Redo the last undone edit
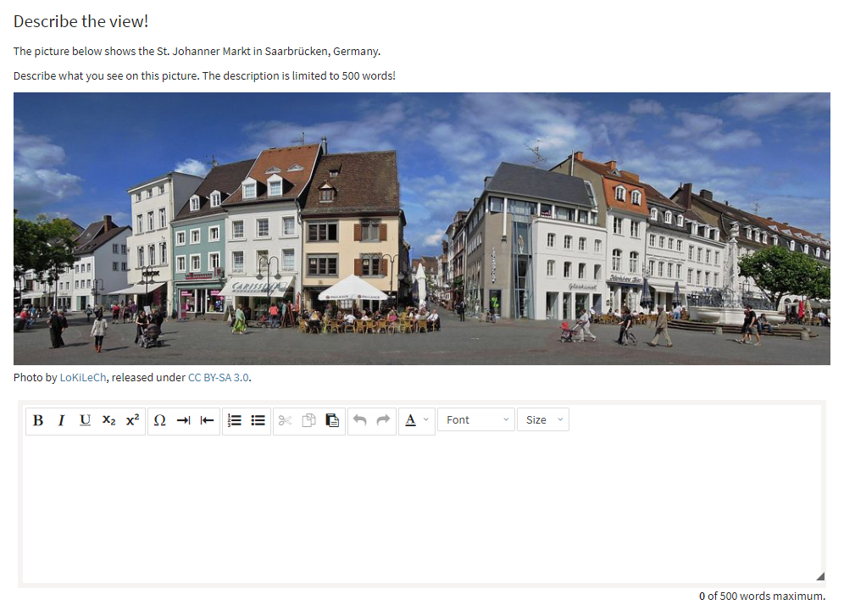 (383, 420)
